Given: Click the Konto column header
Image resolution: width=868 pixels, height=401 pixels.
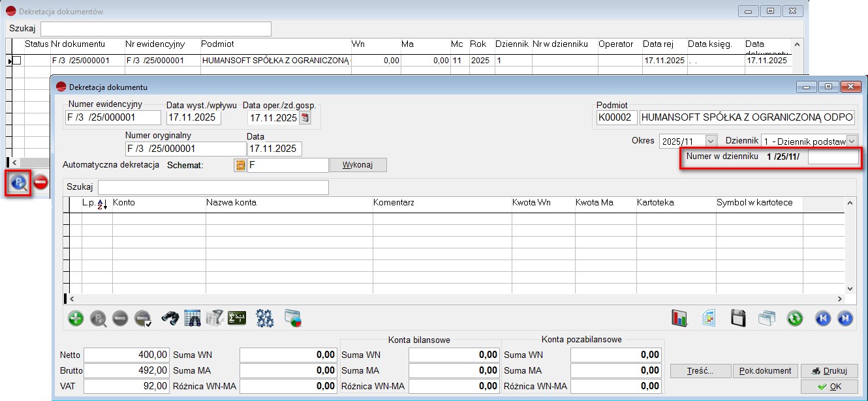Looking at the screenshot, I should coord(124,203).
